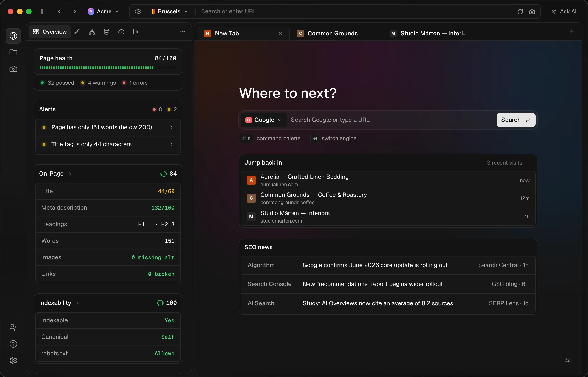Expand the Title tag 44 characters alert
The image size is (588, 377).
click(108, 144)
